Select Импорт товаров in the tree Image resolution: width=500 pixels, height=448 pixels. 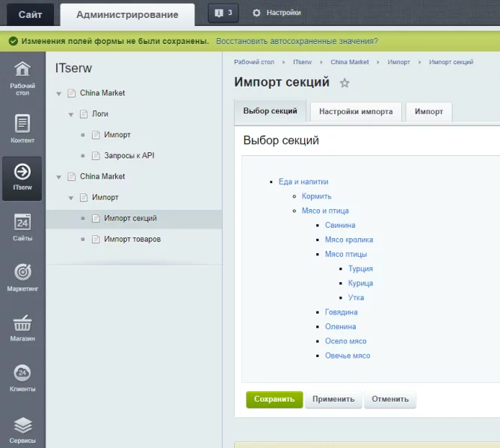(x=132, y=240)
